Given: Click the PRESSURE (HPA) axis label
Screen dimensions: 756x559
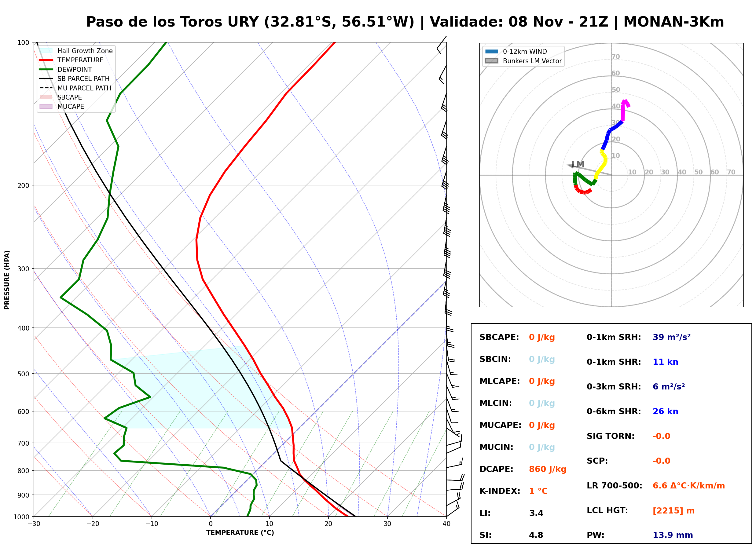Looking at the screenshot, I should pos(7,280).
